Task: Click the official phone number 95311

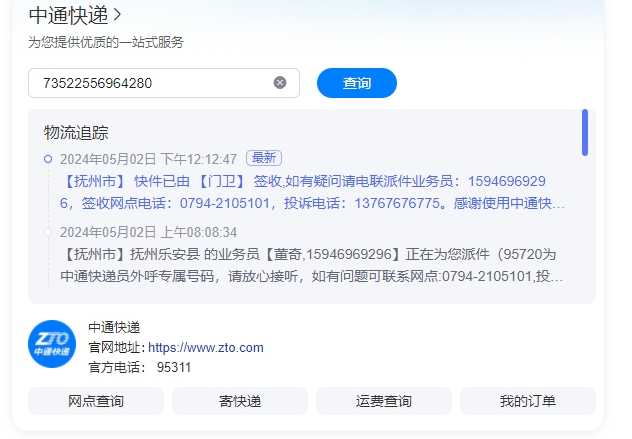Action: pyautogui.click(x=174, y=367)
